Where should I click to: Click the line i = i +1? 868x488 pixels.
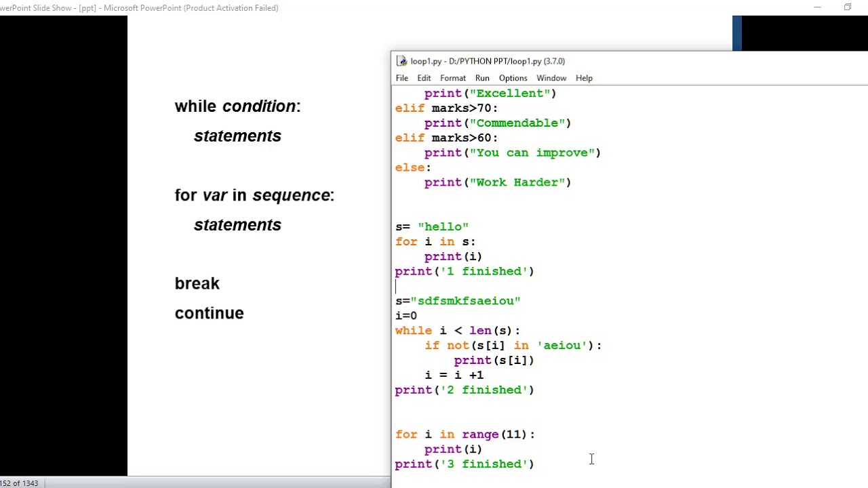[454, 375]
